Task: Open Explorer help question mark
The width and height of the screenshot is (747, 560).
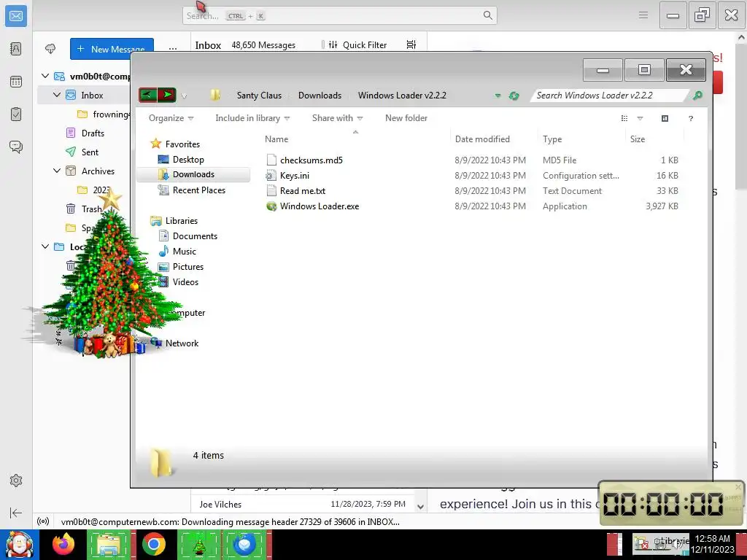Action: tap(690, 118)
